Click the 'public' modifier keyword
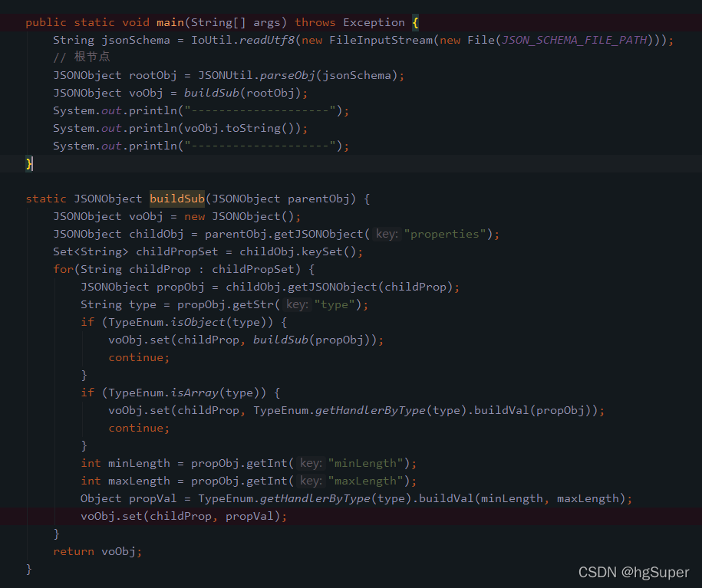Screen dimensions: 702x588 click(46, 22)
